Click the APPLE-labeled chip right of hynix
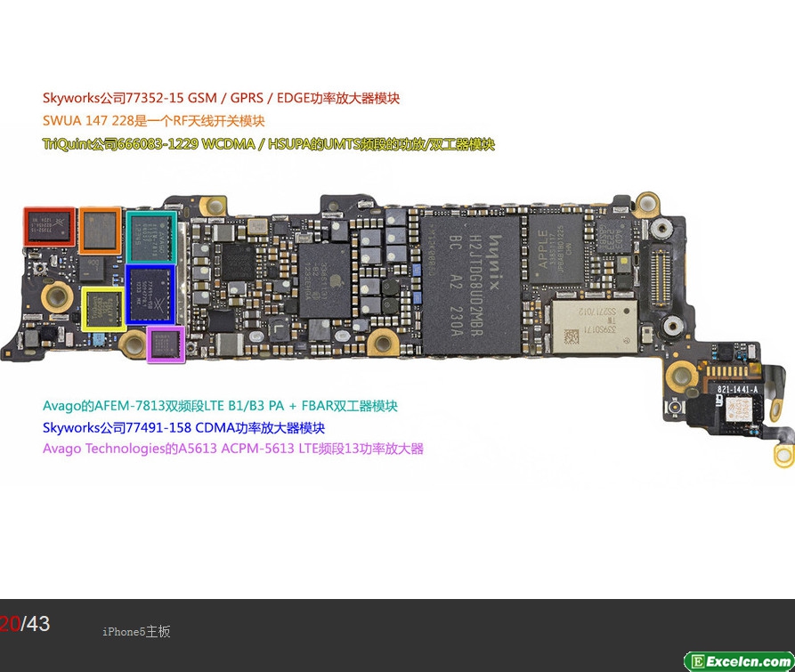This screenshot has height=672, width=795. (554, 248)
